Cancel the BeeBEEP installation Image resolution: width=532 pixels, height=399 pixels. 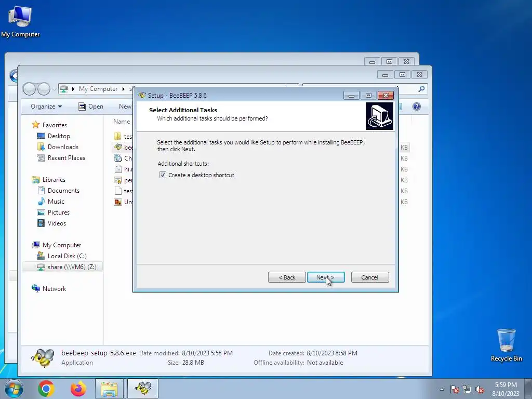[370, 277]
